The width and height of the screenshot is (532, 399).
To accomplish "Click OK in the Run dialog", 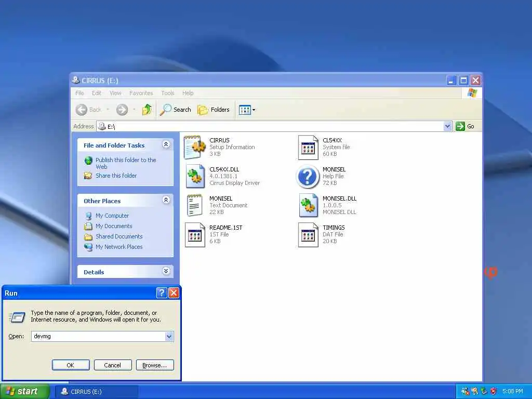I will pos(71,365).
